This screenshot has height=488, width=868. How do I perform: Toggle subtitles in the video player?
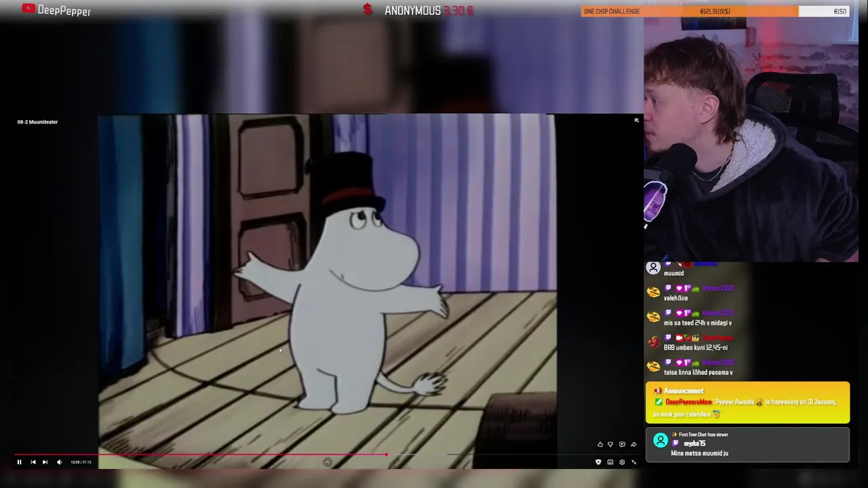(610, 462)
